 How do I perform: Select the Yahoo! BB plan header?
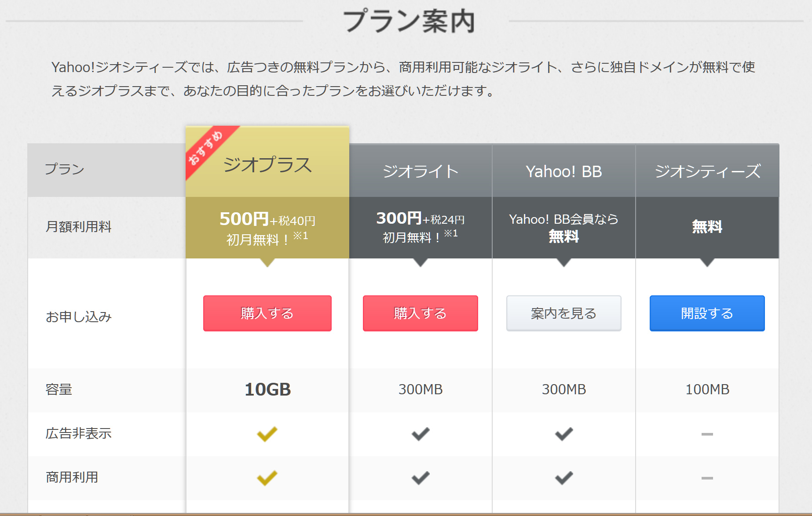pos(563,171)
